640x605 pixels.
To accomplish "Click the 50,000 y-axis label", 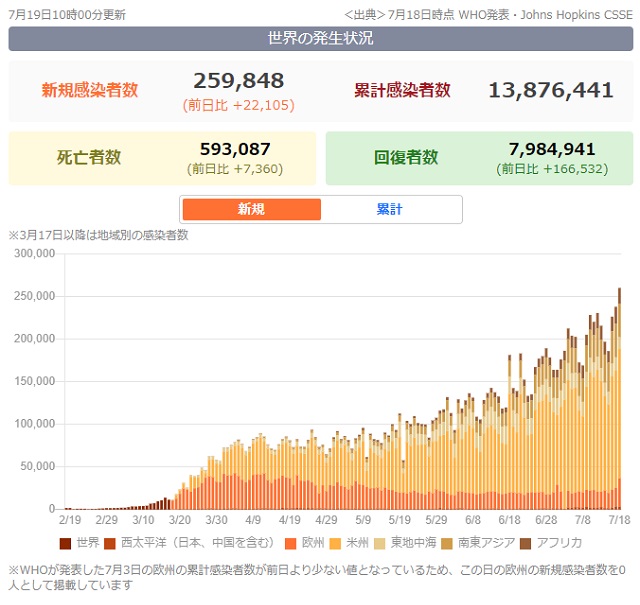I will 38,466.
